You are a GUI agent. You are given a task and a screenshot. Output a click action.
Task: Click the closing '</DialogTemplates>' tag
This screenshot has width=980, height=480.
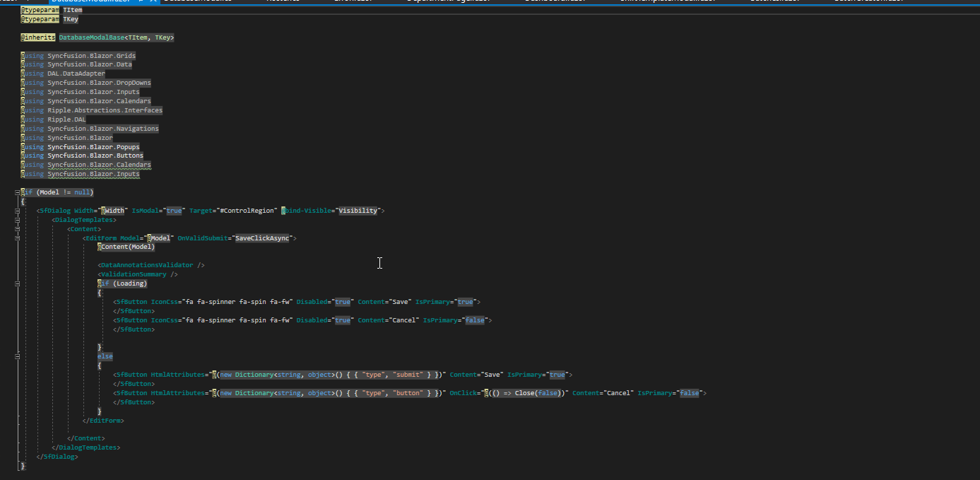coord(85,447)
